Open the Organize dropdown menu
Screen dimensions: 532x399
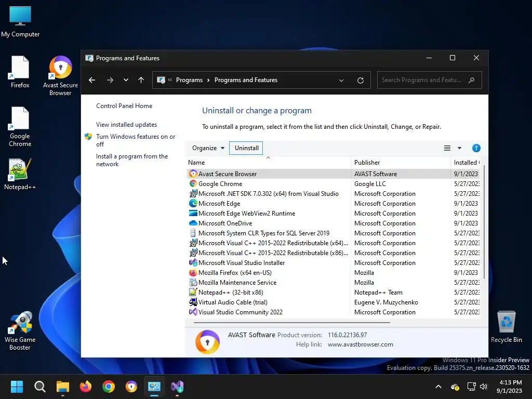pyautogui.click(x=208, y=148)
